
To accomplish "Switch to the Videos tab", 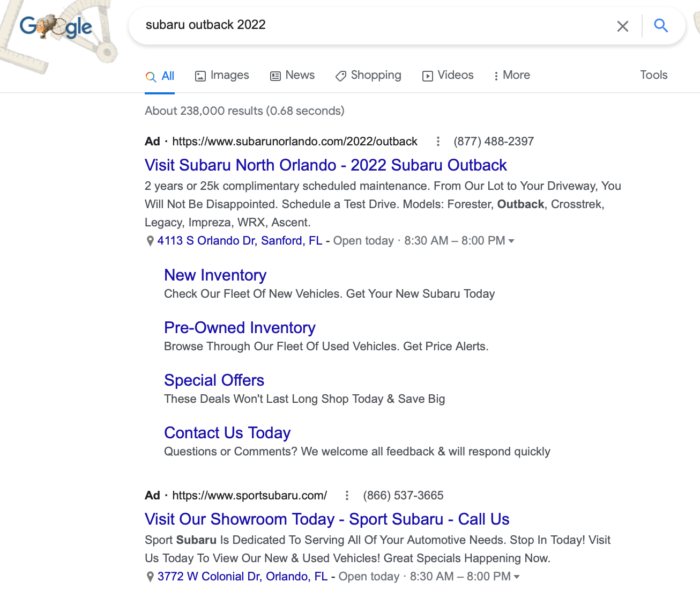I will click(448, 76).
